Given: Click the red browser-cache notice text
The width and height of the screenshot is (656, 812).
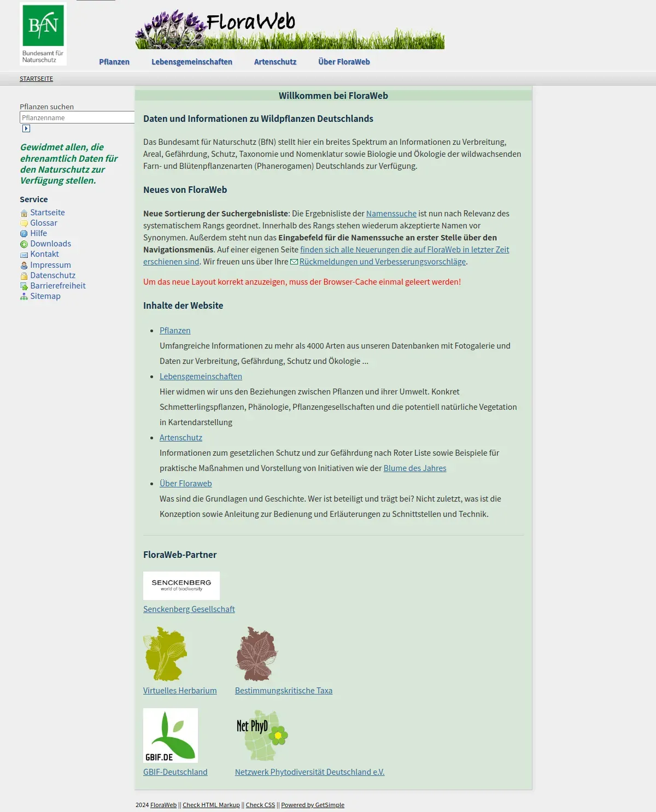Looking at the screenshot, I should point(302,282).
